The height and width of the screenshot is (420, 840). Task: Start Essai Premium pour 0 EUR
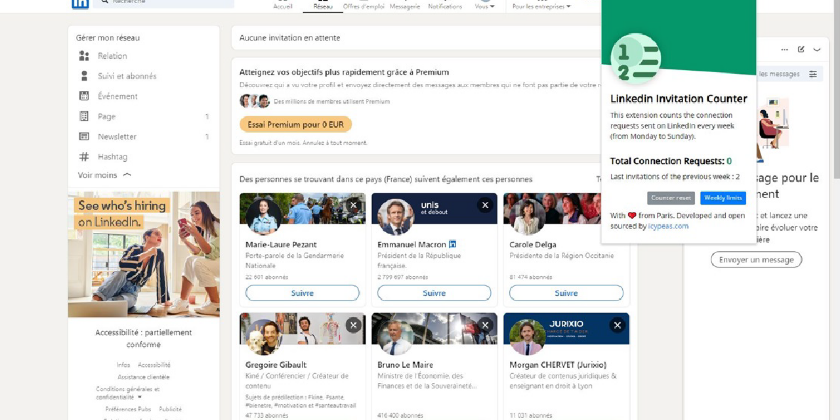pos(296,124)
